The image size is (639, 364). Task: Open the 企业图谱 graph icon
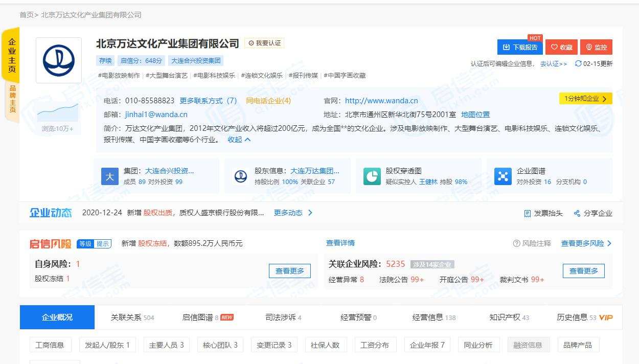click(x=503, y=175)
